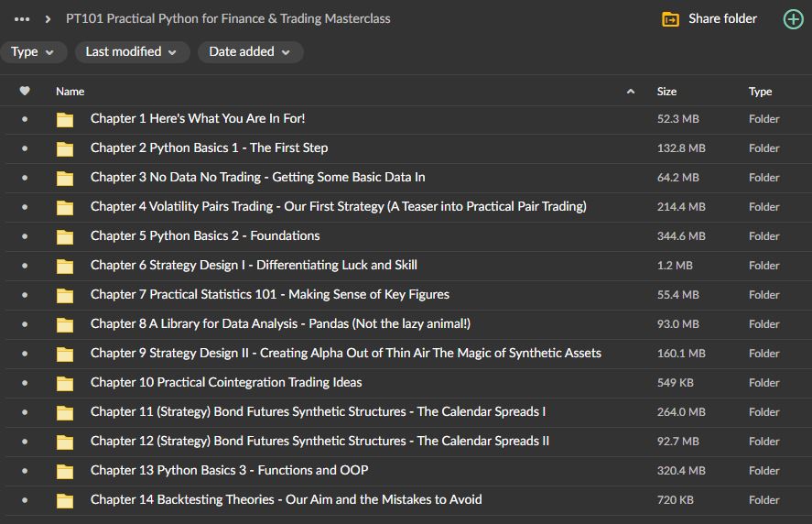Open the Date added filter dropdown
Viewport: 812px width, 524px height.
[x=250, y=52]
